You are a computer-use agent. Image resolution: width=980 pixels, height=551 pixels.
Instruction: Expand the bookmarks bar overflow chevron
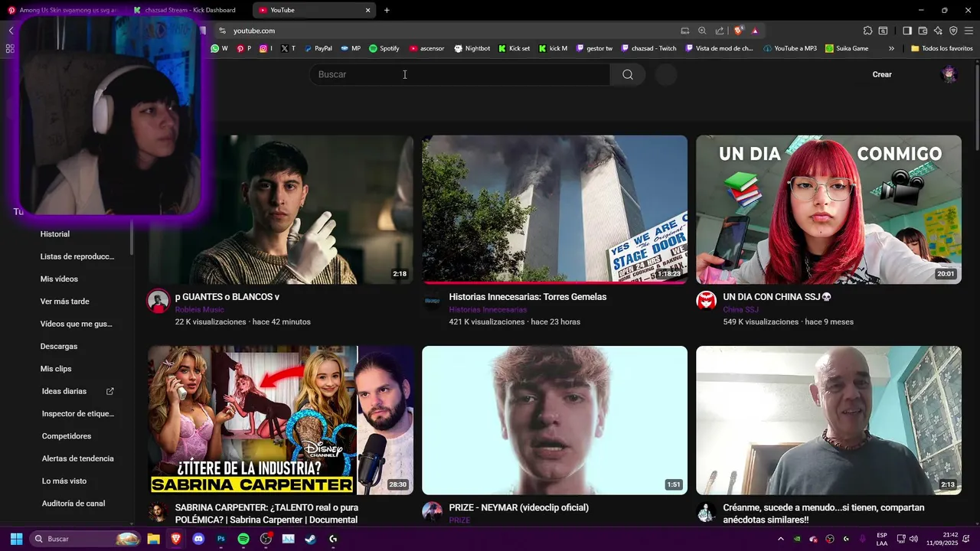(891, 48)
